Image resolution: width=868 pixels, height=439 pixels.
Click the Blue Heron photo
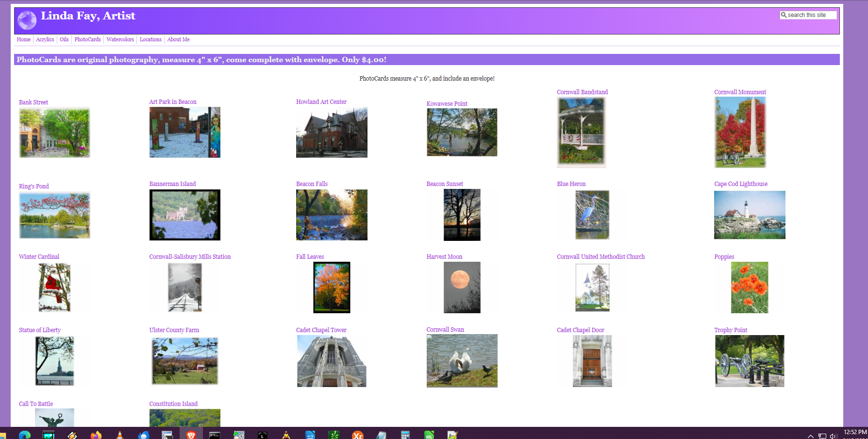coord(592,215)
